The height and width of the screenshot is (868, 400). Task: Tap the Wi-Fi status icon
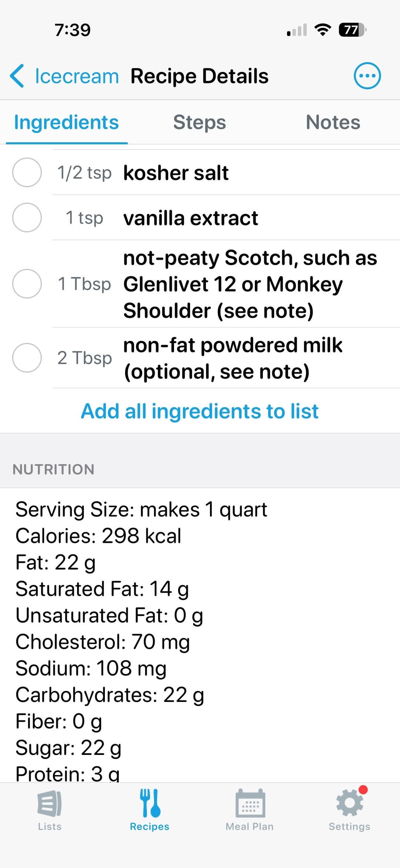(322, 30)
